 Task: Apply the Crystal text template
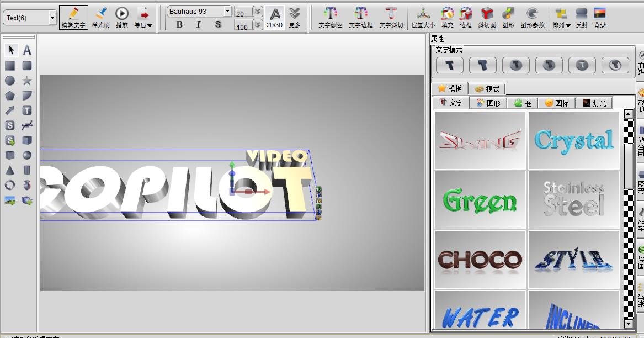574,140
